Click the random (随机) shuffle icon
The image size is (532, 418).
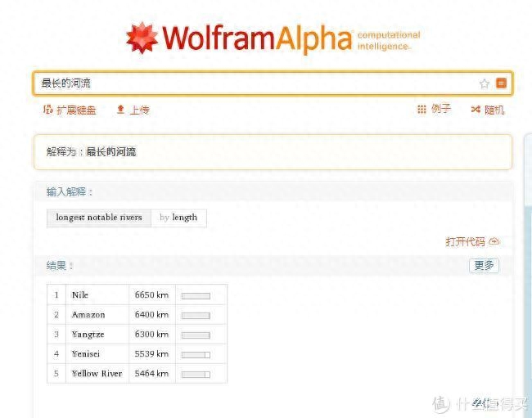[x=476, y=109]
